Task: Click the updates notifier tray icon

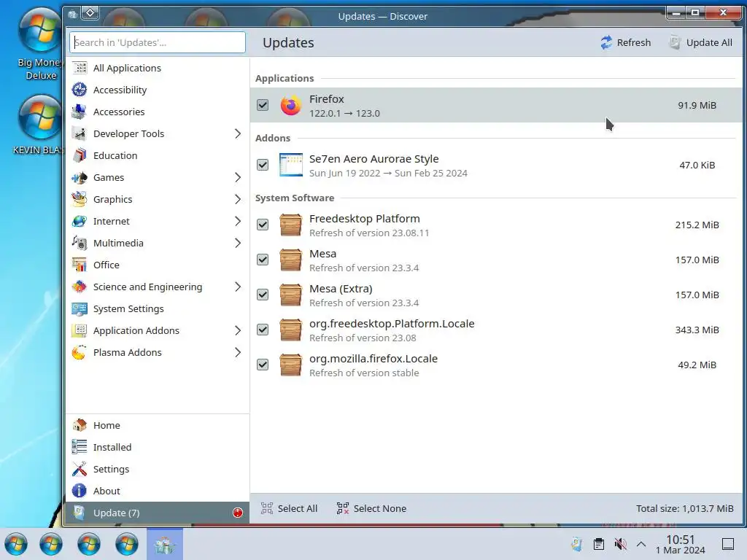Action: (x=577, y=544)
